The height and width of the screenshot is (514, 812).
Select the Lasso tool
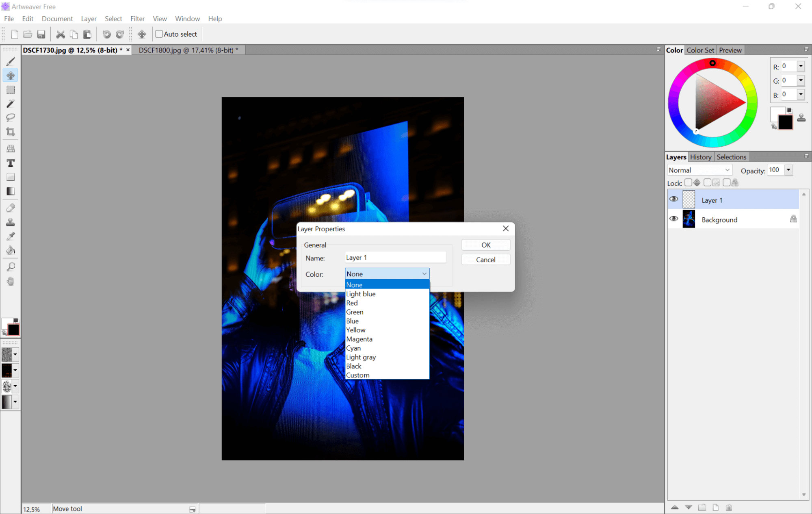[11, 117]
